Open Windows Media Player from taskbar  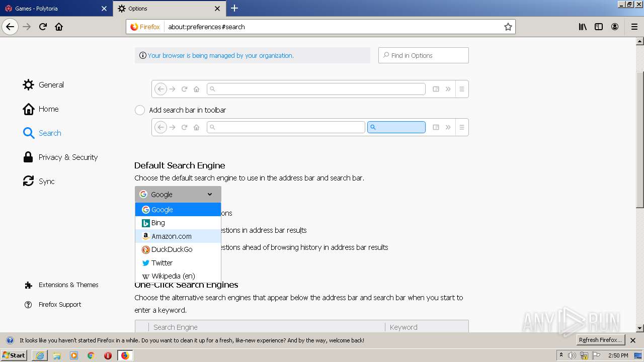[x=74, y=355]
